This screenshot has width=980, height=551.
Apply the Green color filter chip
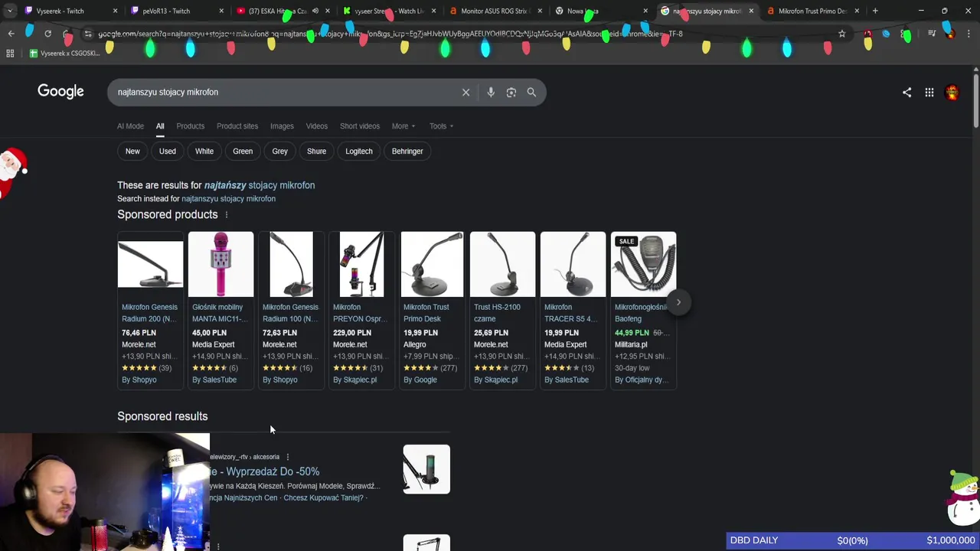click(243, 152)
